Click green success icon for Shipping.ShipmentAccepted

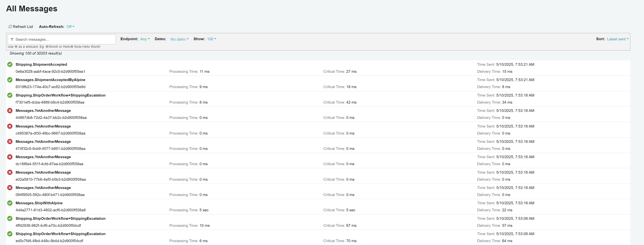point(10,64)
